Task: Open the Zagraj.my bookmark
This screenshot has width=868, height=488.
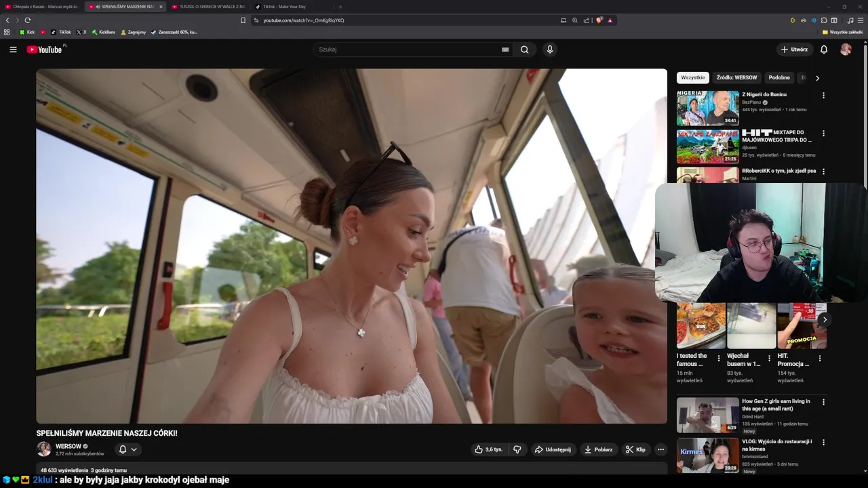Action: pos(134,32)
